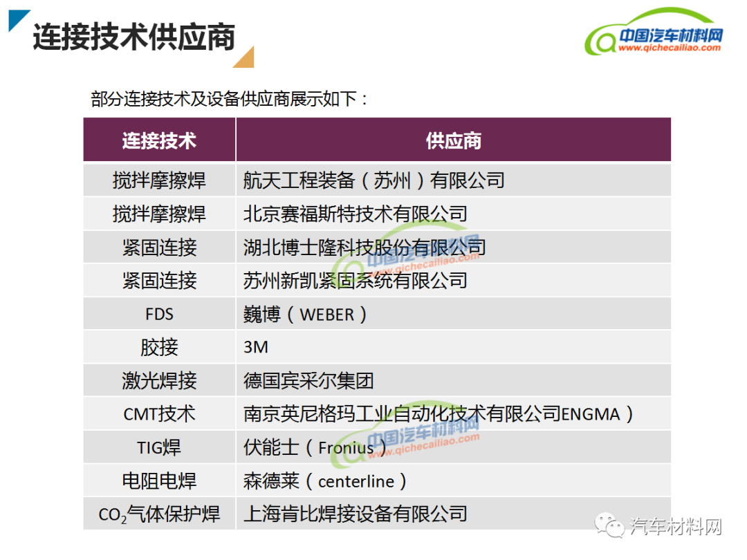This screenshot has width=747, height=560.
Task: Select the CO2气体保护焊 cell
Action: tap(159, 513)
